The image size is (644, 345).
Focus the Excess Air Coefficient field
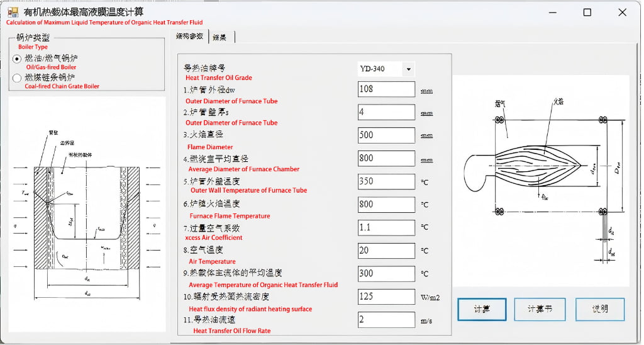tap(386, 227)
